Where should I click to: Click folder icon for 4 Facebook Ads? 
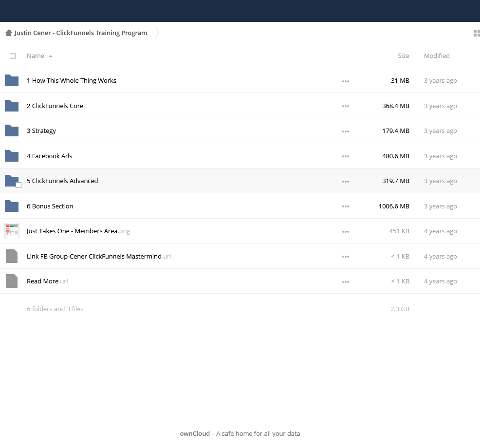(x=12, y=156)
